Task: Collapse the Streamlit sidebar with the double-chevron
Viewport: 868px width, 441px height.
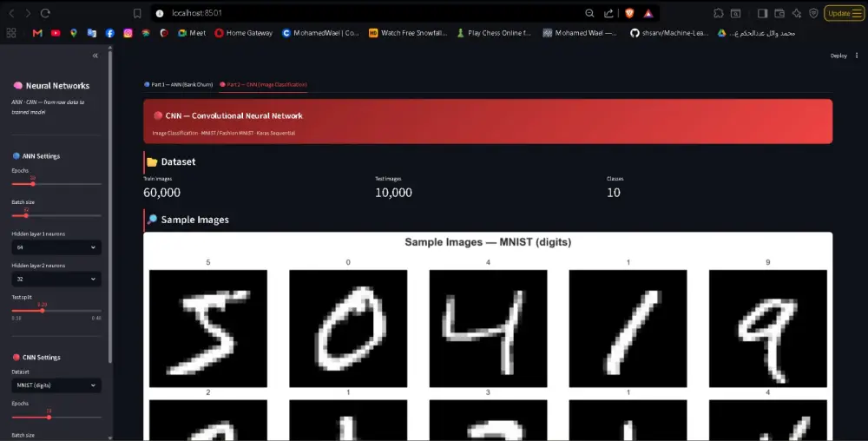Action: (x=95, y=56)
